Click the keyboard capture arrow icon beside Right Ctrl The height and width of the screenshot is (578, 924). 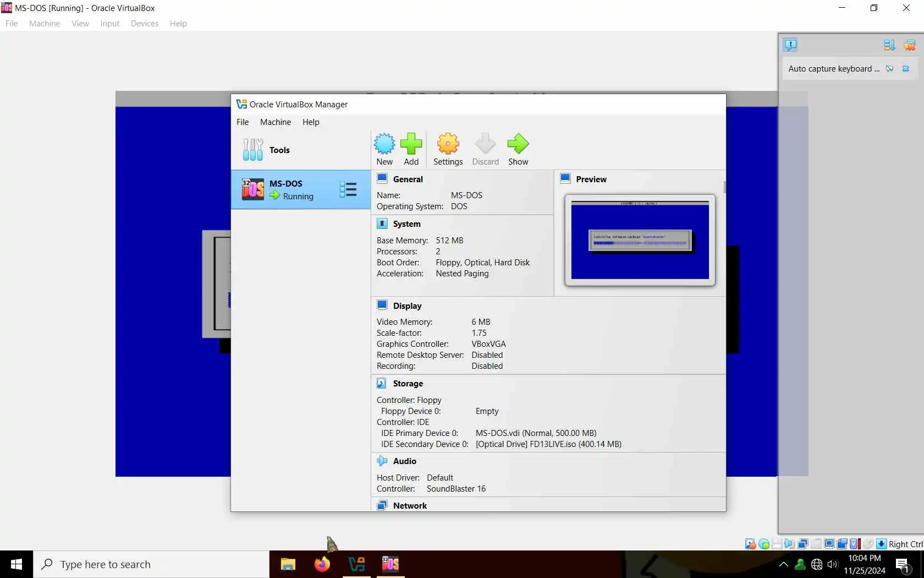pos(881,544)
